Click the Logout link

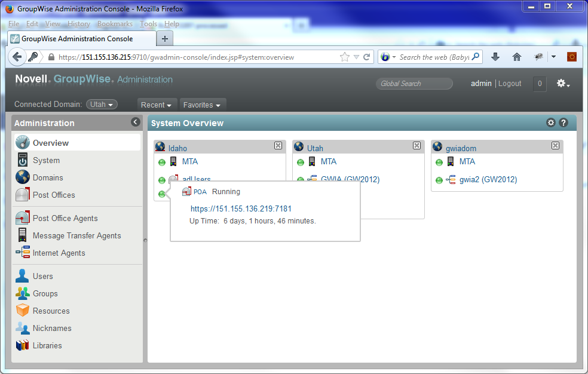pos(510,83)
